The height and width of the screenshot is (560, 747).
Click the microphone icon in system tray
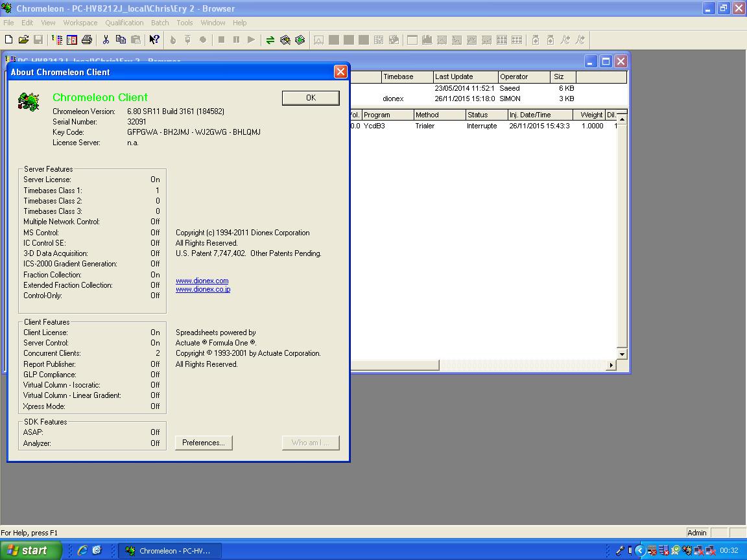(620, 551)
